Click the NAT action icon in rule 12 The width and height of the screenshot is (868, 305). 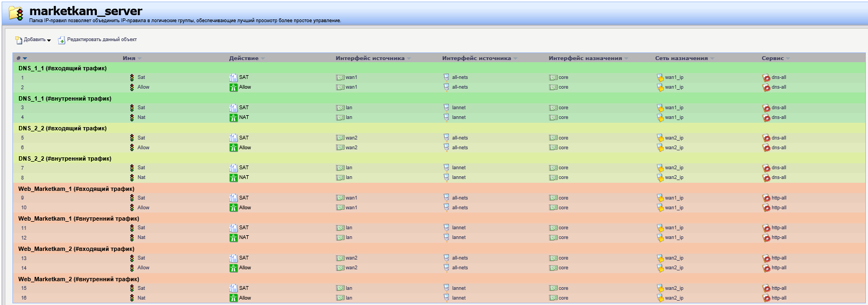click(x=233, y=237)
